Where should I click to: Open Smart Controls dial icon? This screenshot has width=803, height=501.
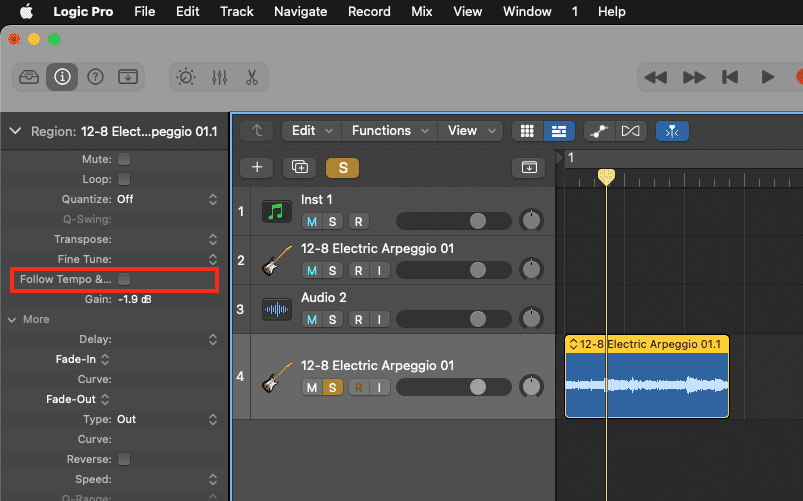click(x=185, y=77)
